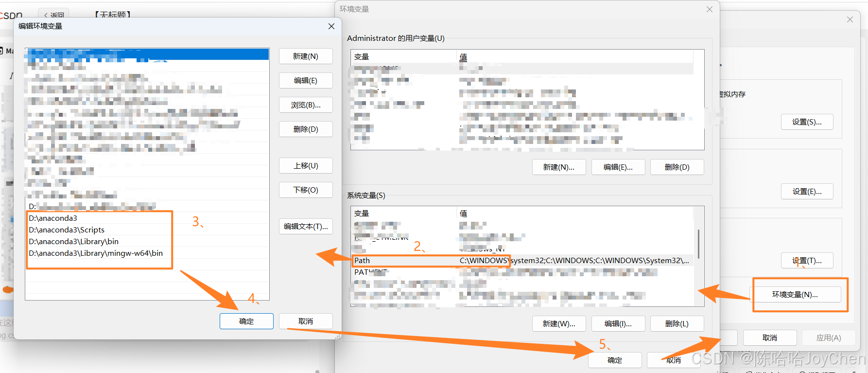This screenshot has height=373, width=868.
Task: Click 浏览(B)... button
Action: [x=306, y=105]
